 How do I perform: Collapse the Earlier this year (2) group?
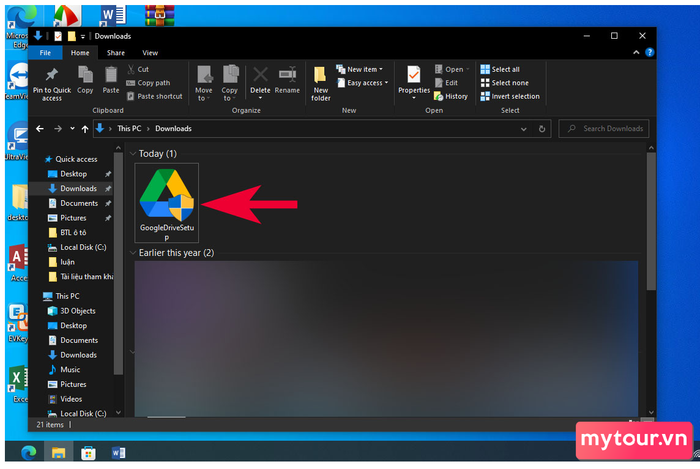pos(133,253)
